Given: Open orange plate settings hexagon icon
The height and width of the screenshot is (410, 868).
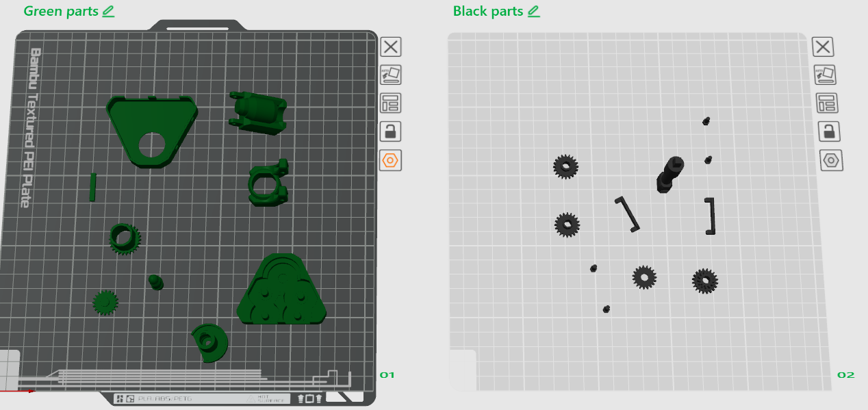Looking at the screenshot, I should tap(391, 160).
